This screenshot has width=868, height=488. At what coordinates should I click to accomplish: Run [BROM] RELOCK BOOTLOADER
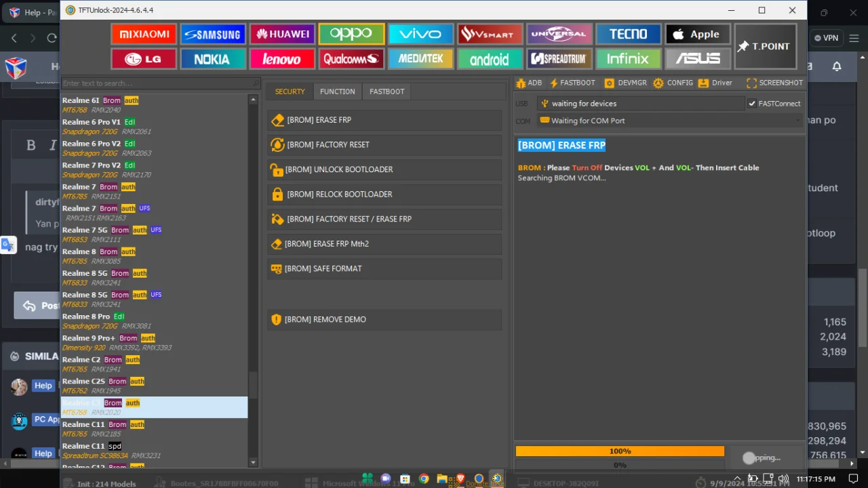(384, 195)
